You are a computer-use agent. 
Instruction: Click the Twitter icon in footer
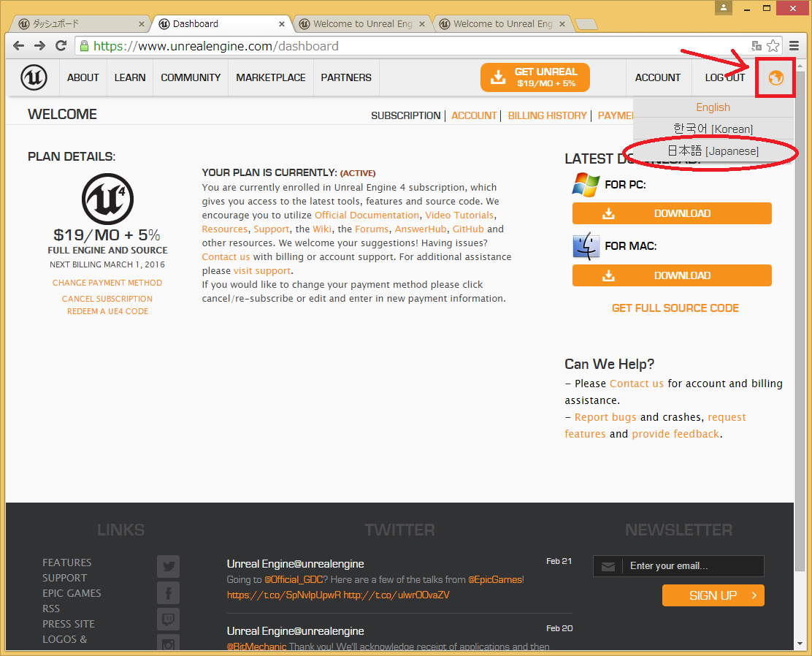tap(168, 566)
